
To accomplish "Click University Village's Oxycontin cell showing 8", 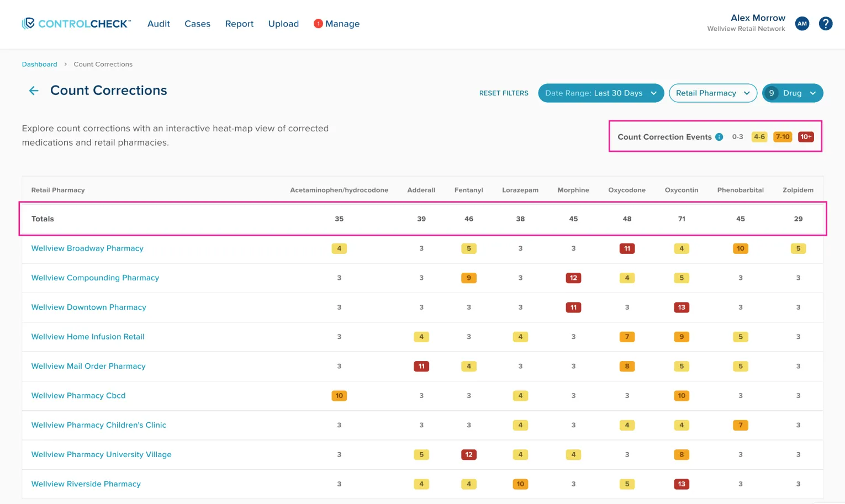I will coord(682,454).
